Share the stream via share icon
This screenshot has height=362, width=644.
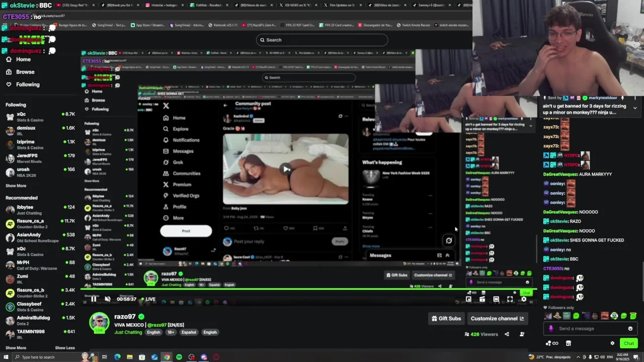(x=507, y=334)
